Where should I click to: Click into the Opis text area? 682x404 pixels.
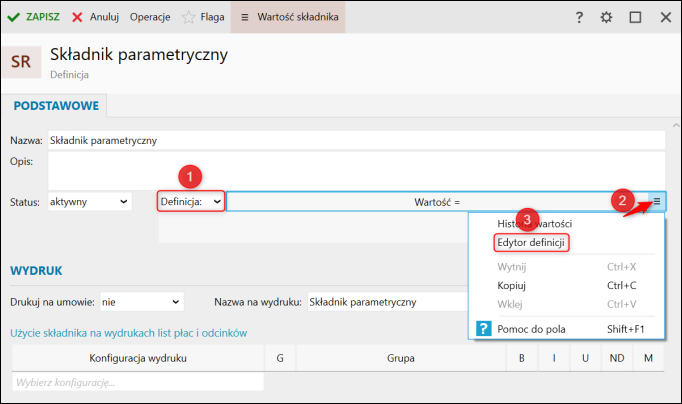[x=356, y=170]
